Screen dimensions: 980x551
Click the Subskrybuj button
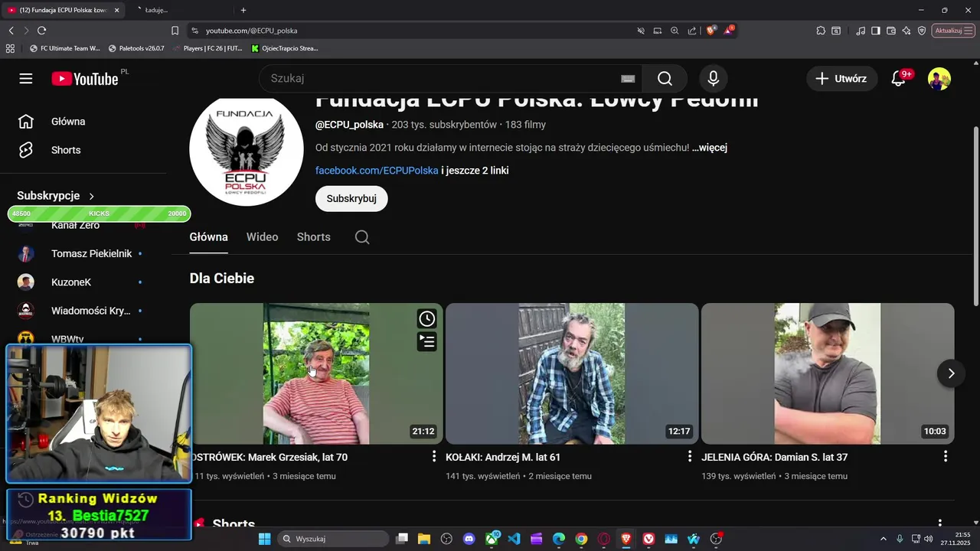[x=351, y=198]
